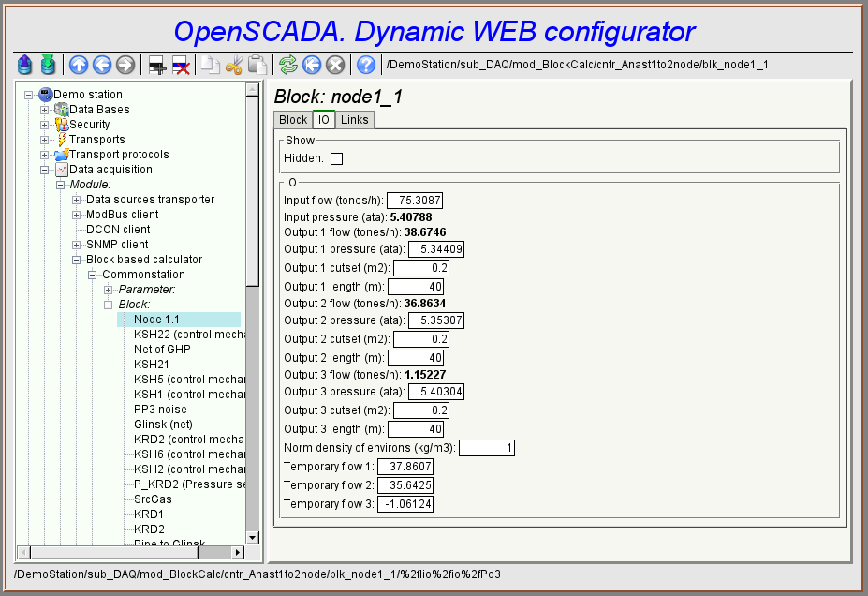
Task: Collapse the Demo station tree root
Action: pyautogui.click(x=28, y=96)
